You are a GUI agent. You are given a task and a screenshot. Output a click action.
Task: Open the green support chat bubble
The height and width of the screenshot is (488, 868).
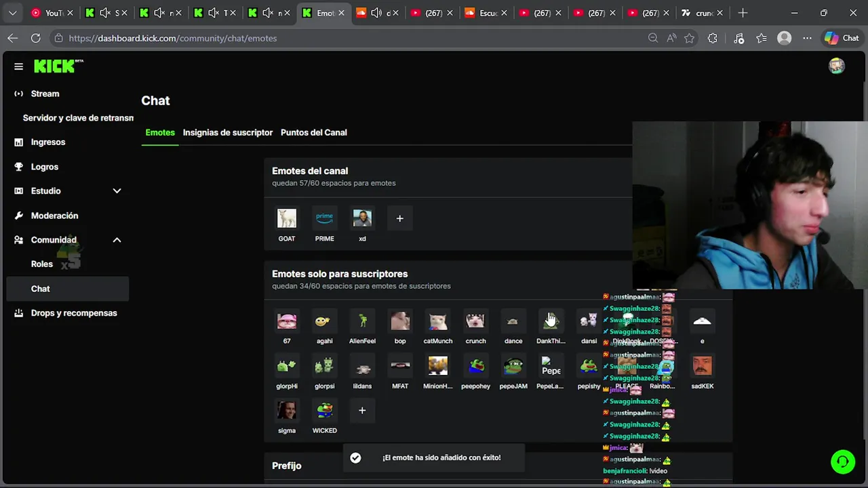coord(843,462)
